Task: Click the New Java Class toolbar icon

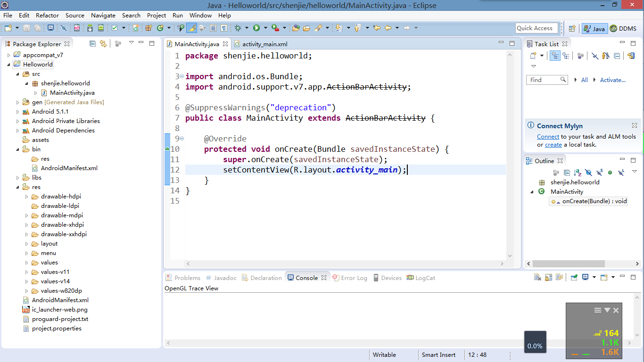Action: pos(160,28)
